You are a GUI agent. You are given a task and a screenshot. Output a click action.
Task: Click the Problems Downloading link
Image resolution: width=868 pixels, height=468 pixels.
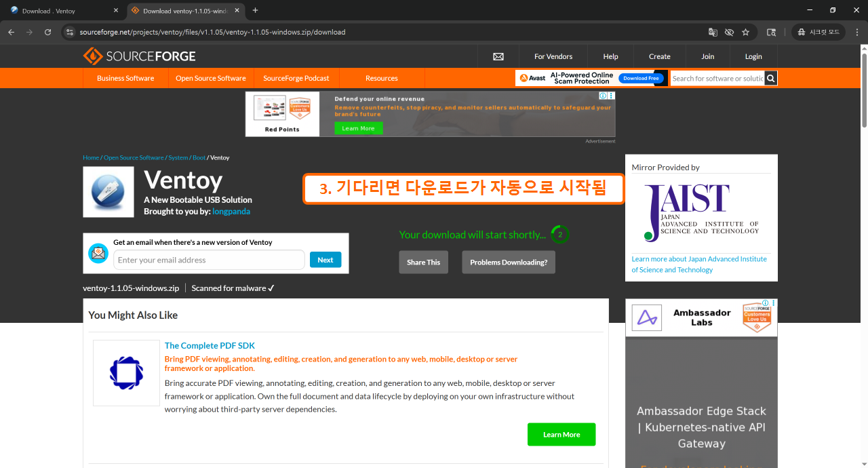coord(508,262)
